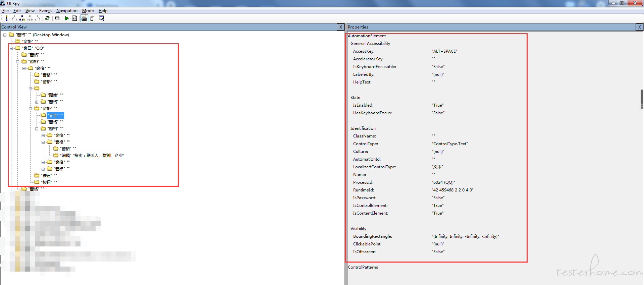Click the ClickablePoint property label

tap(367, 244)
